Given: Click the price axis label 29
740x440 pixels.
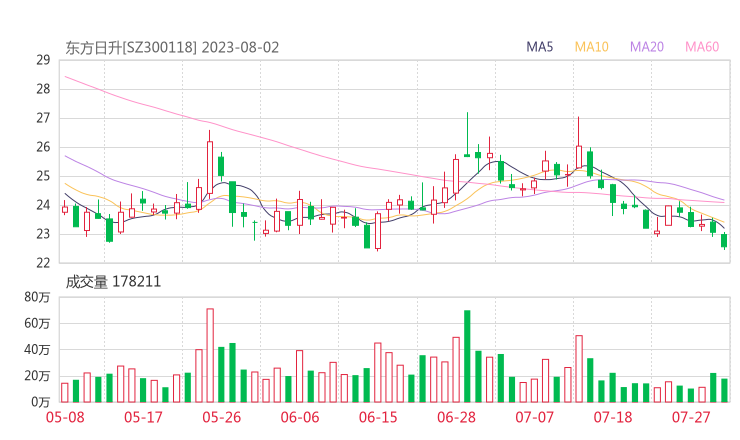Looking at the screenshot, I should [43, 60].
